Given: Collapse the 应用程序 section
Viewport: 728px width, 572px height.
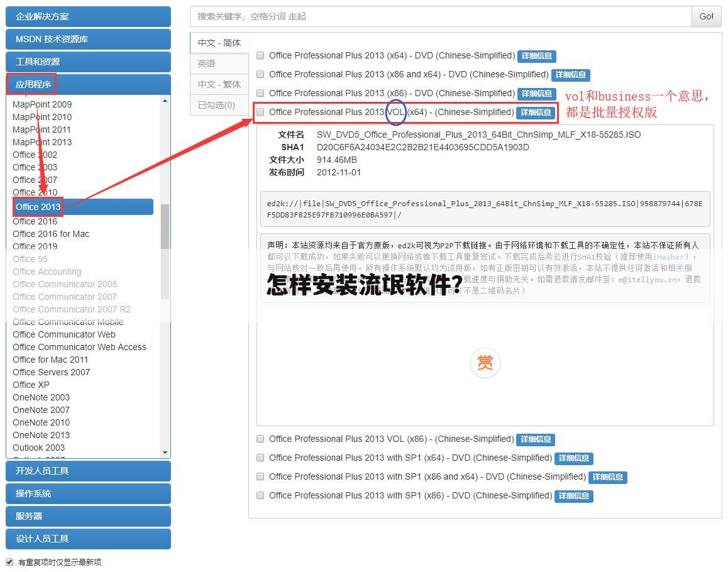Looking at the screenshot, I should coord(88,84).
